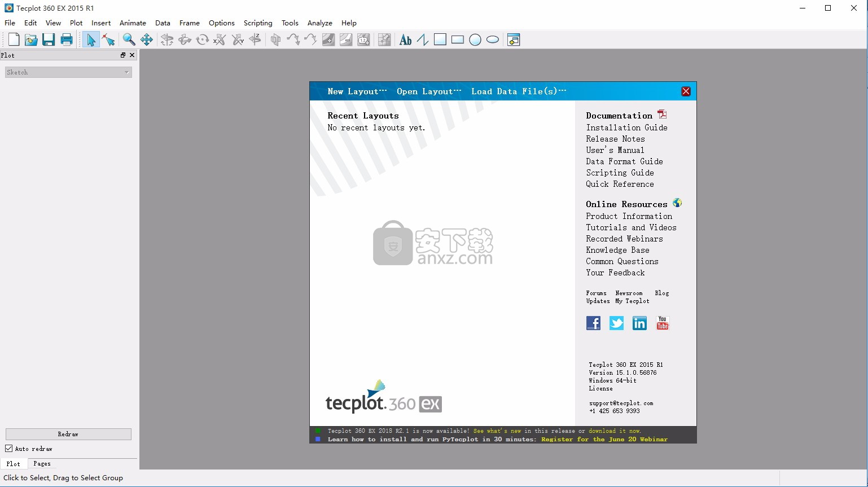Open the Animate menu
This screenshot has height=487, width=868.
point(133,23)
